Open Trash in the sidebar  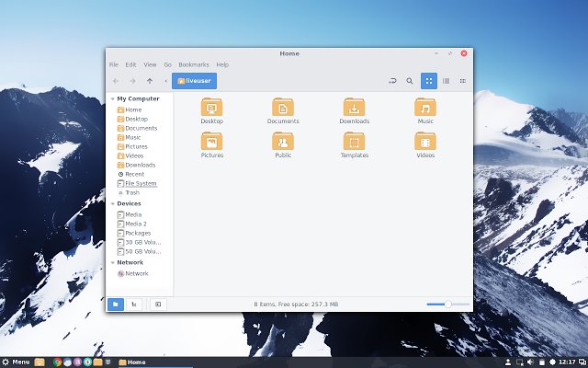tap(129, 192)
